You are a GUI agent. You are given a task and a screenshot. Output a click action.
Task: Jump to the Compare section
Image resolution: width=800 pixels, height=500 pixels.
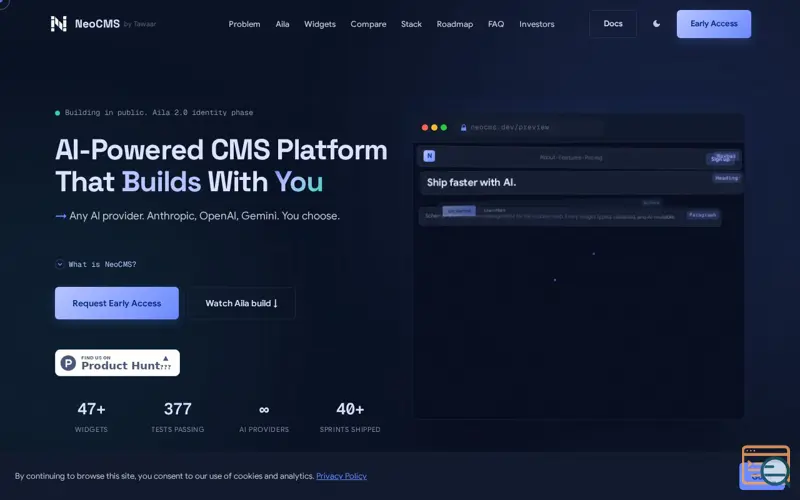coord(368,24)
